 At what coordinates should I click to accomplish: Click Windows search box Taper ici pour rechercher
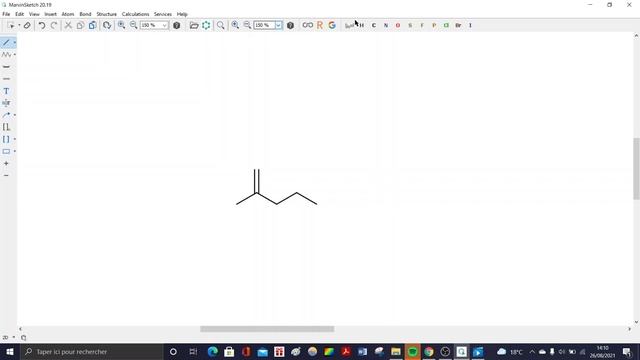92,351
